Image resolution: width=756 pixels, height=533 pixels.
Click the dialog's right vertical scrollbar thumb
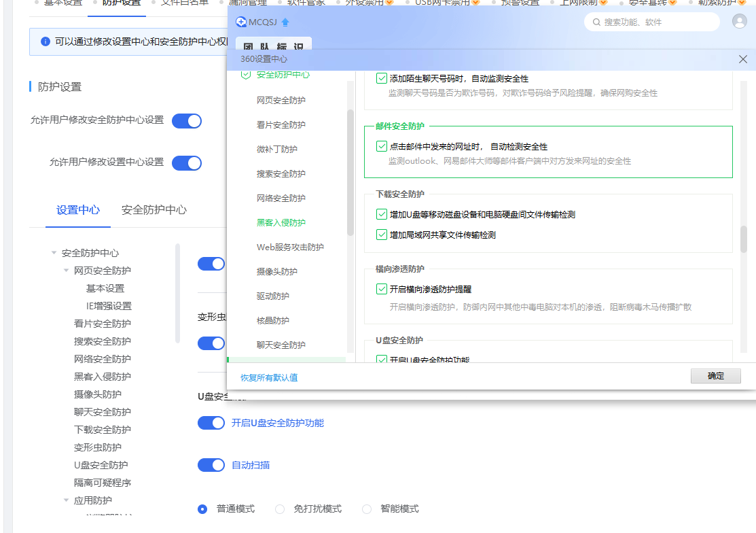pos(744,239)
